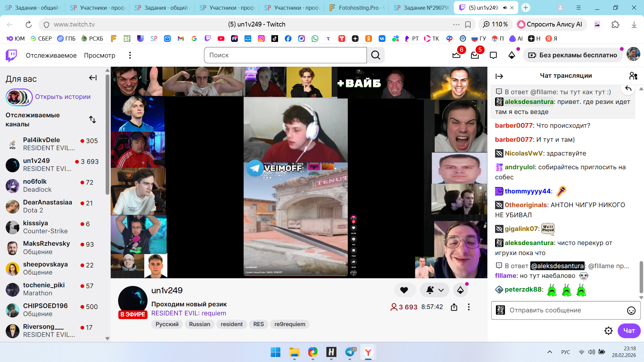Collapse the chat panel with the arrow
The height and width of the screenshot is (362, 644).
(499, 76)
